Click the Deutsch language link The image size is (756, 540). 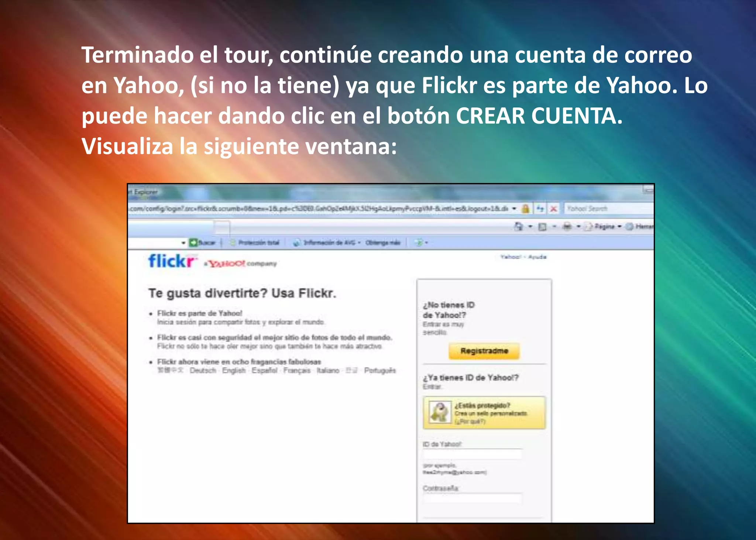pyautogui.click(x=203, y=370)
